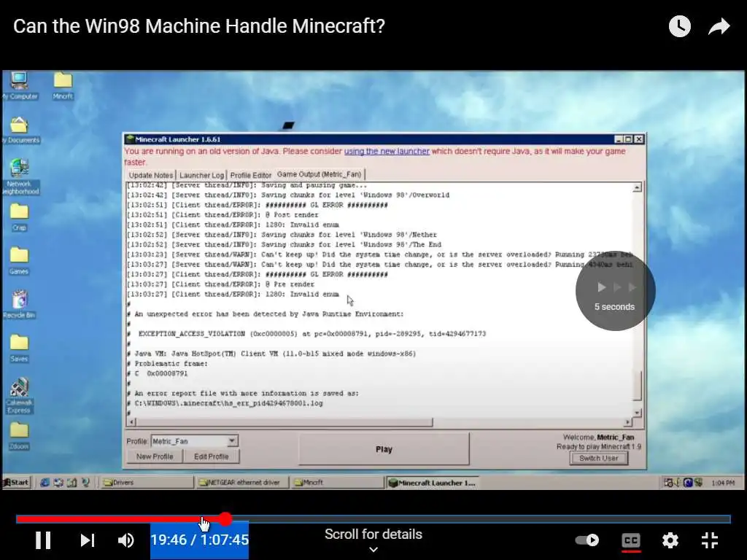Click the Mincrft taskbar button
Image resolution: width=747 pixels, height=560 pixels.
click(338, 483)
